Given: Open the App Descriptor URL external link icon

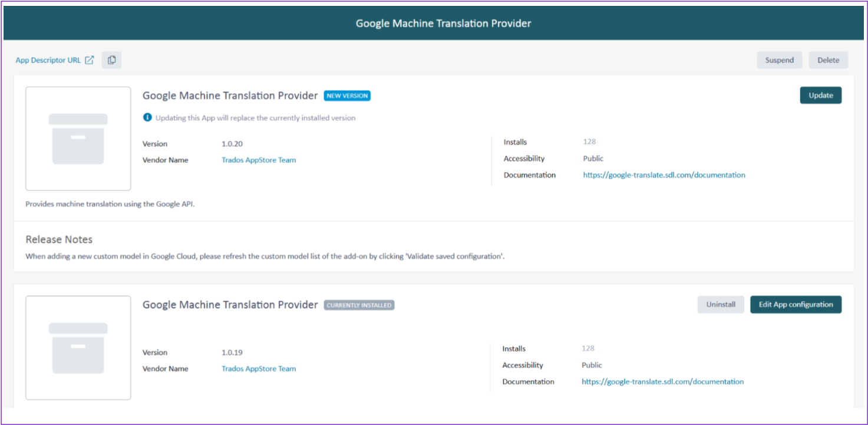Looking at the screenshot, I should click(90, 60).
